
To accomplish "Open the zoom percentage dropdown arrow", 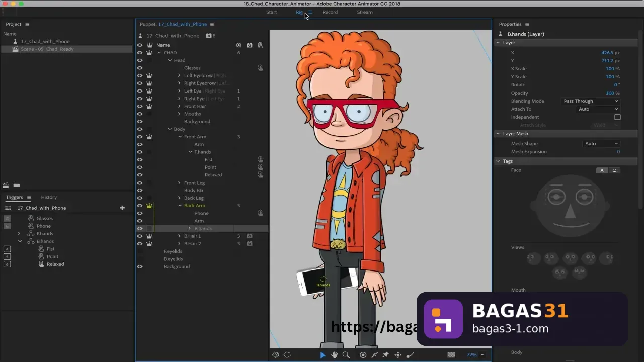I will [x=482, y=355].
